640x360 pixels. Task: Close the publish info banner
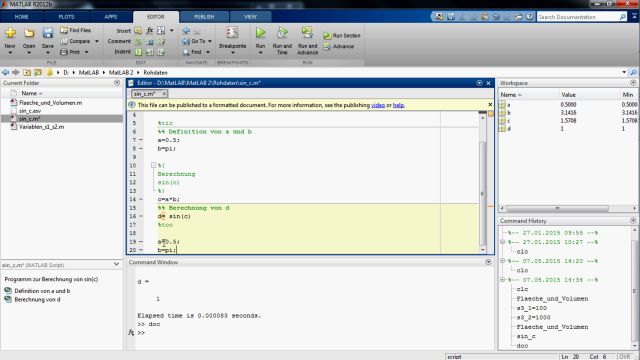[x=490, y=104]
